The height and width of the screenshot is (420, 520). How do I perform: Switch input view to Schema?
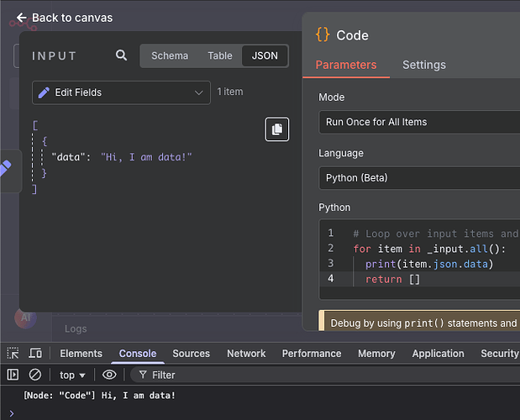pos(170,55)
